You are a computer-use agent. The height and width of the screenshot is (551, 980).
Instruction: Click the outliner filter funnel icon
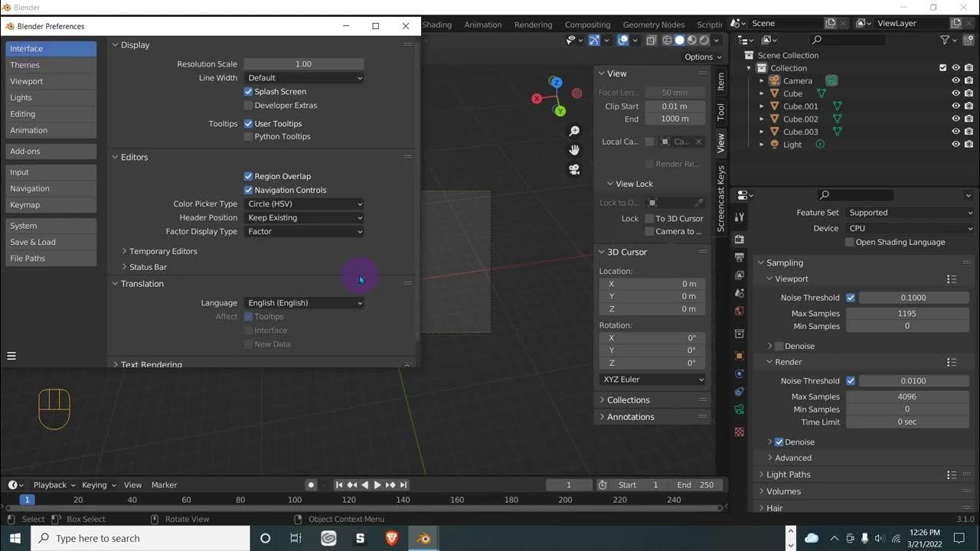click(x=945, y=40)
